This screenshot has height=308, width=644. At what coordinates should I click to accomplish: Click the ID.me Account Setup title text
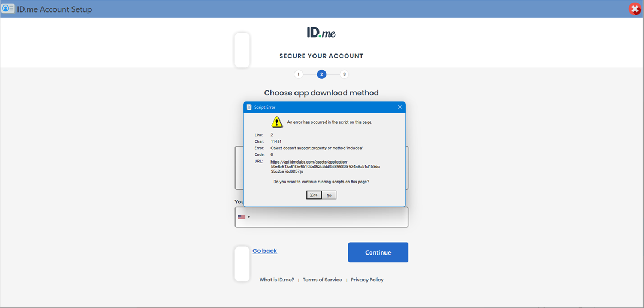pos(55,9)
